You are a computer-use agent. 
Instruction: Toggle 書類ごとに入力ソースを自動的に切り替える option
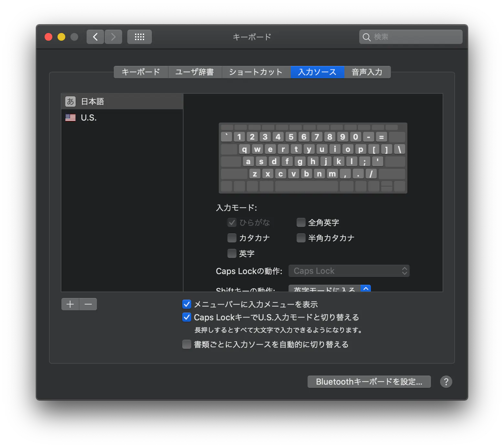click(187, 344)
